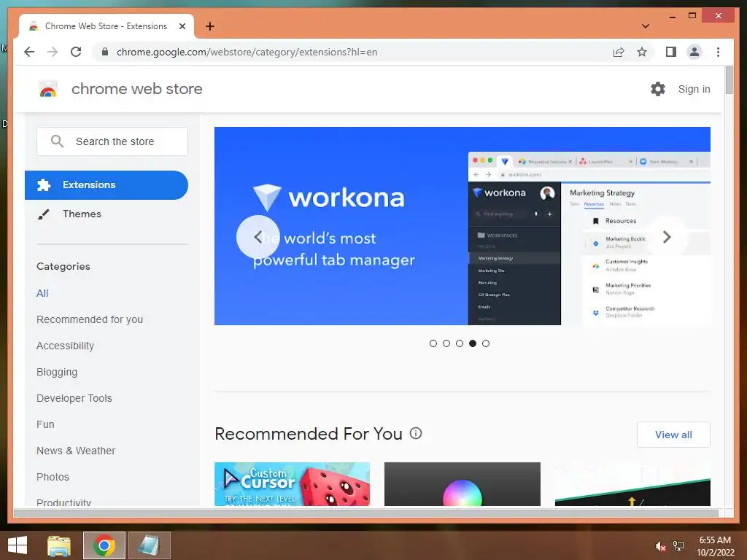Open the Chrome profile avatar

(694, 52)
